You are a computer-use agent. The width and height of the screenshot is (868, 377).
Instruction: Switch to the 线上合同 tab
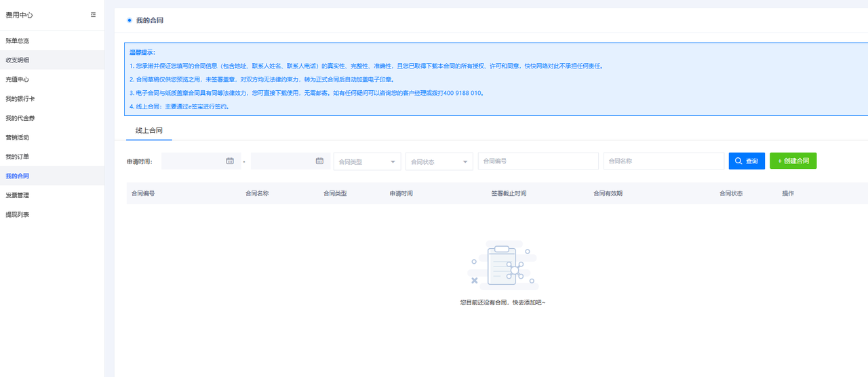(149, 130)
